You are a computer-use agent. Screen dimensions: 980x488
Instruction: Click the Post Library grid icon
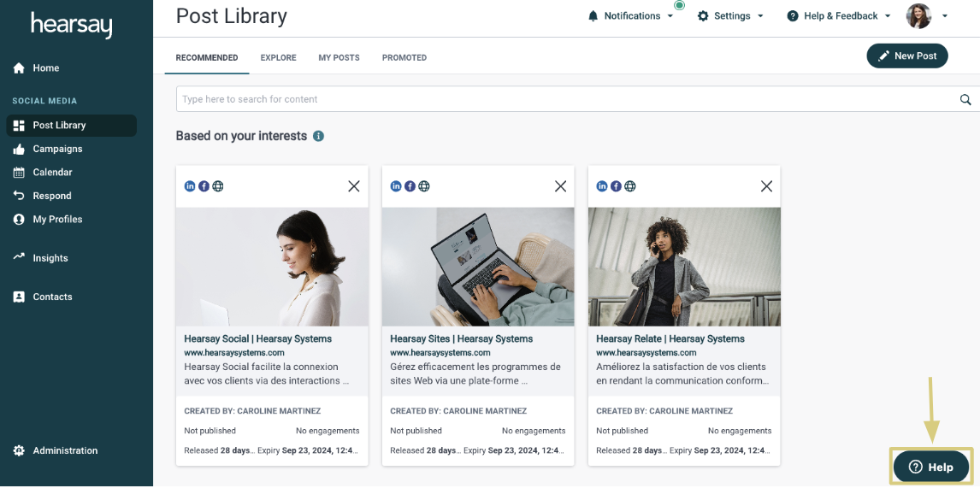coord(19,126)
